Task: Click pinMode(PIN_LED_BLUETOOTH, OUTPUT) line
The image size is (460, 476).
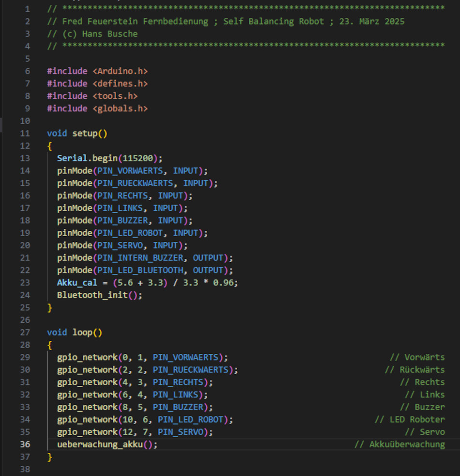Action: [145, 270]
